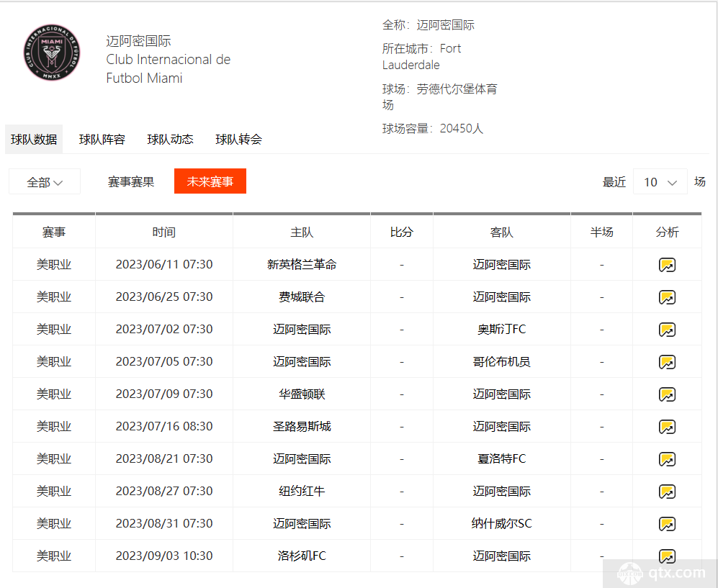This screenshot has height=588, width=718.
Task: Click the 2023/06/11 07:30 time cell
Action: 164,264
